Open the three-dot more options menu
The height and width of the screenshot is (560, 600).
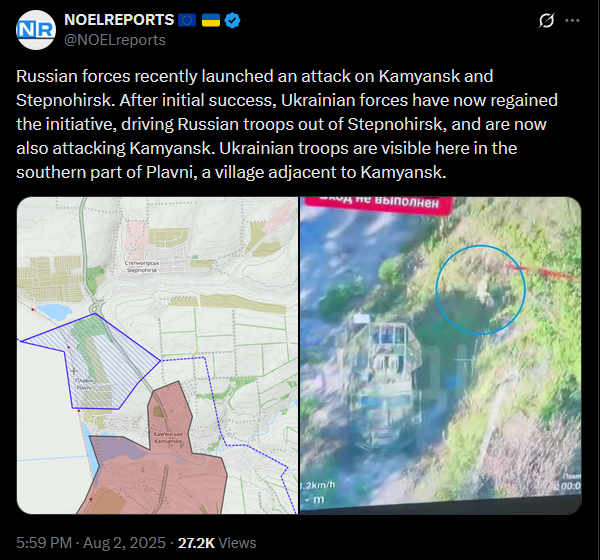tap(572, 20)
